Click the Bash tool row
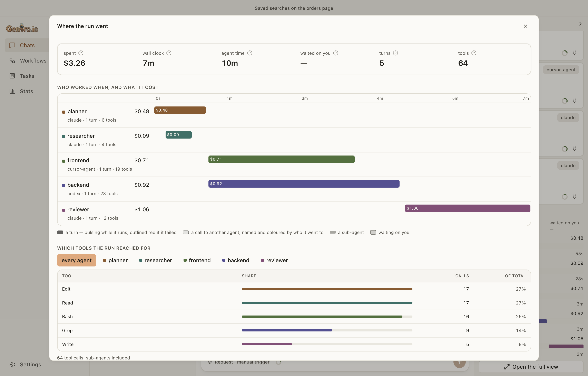The image size is (588, 376). coord(294,317)
